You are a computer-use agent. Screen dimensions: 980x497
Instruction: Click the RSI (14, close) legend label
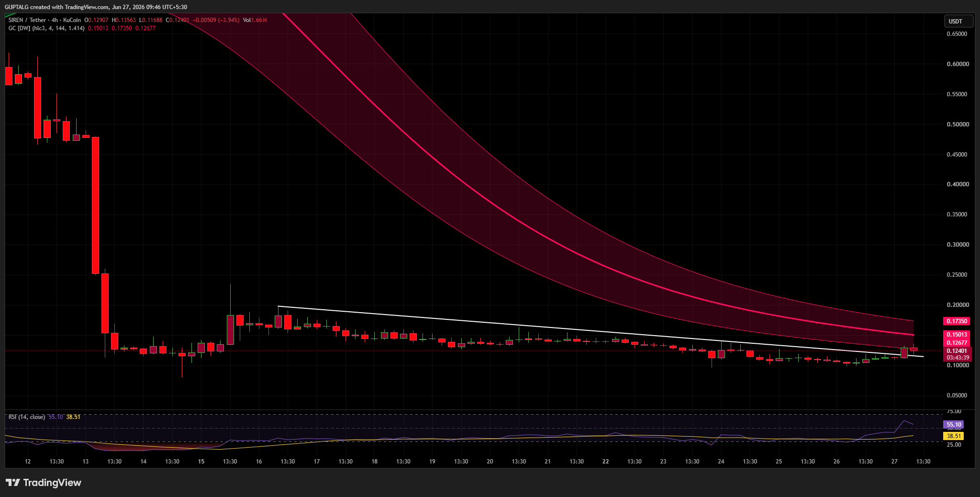[x=27, y=417]
